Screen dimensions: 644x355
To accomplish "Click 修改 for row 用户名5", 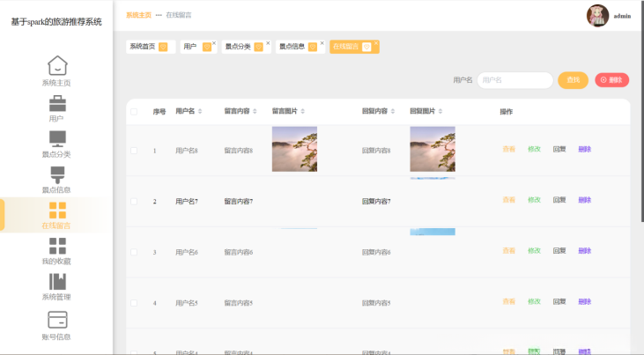I will click(535, 301).
